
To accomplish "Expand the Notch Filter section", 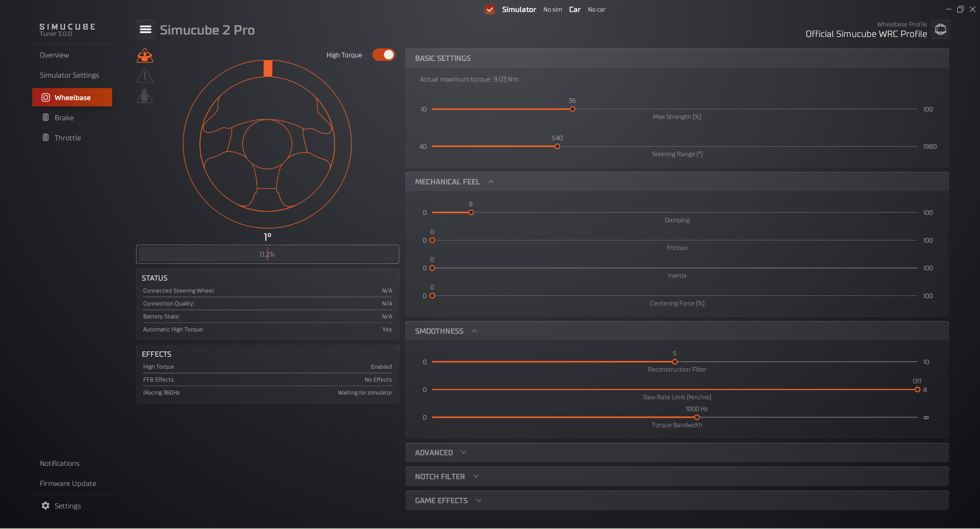I will (x=475, y=476).
